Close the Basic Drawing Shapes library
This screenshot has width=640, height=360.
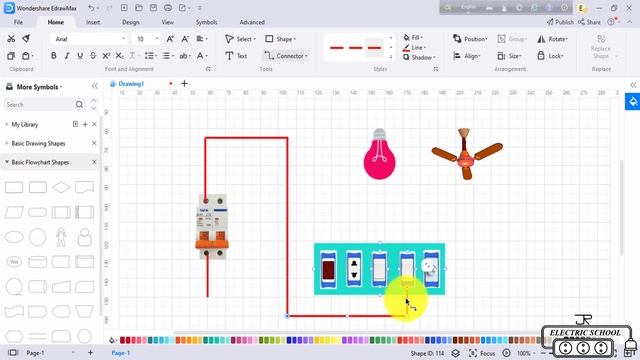tap(94, 143)
